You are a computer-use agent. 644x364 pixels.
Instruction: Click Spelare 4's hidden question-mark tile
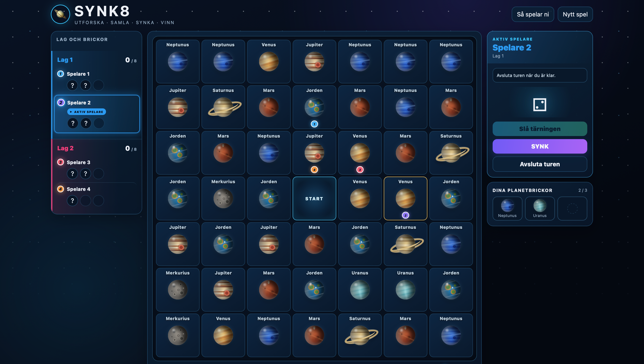pos(72,201)
